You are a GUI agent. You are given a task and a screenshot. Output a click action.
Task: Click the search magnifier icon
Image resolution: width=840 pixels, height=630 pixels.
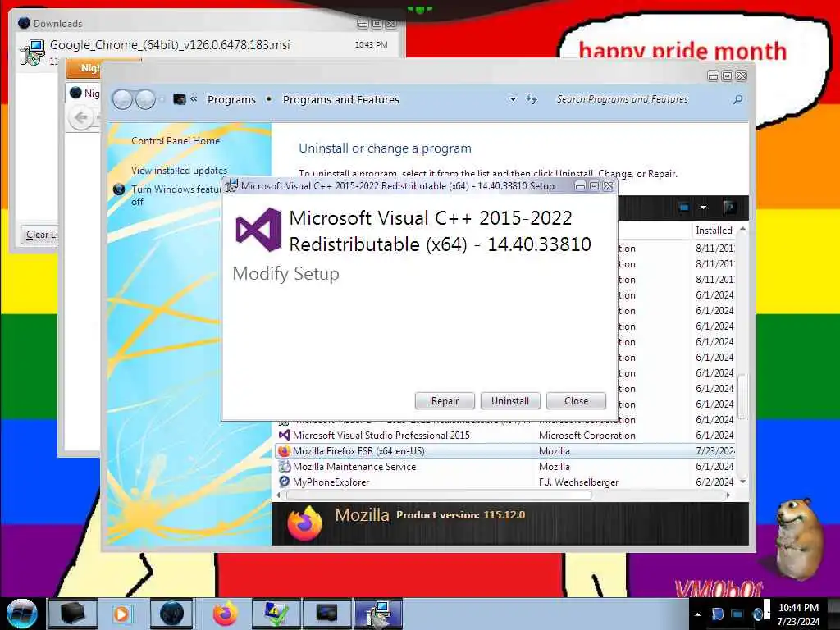coord(737,99)
